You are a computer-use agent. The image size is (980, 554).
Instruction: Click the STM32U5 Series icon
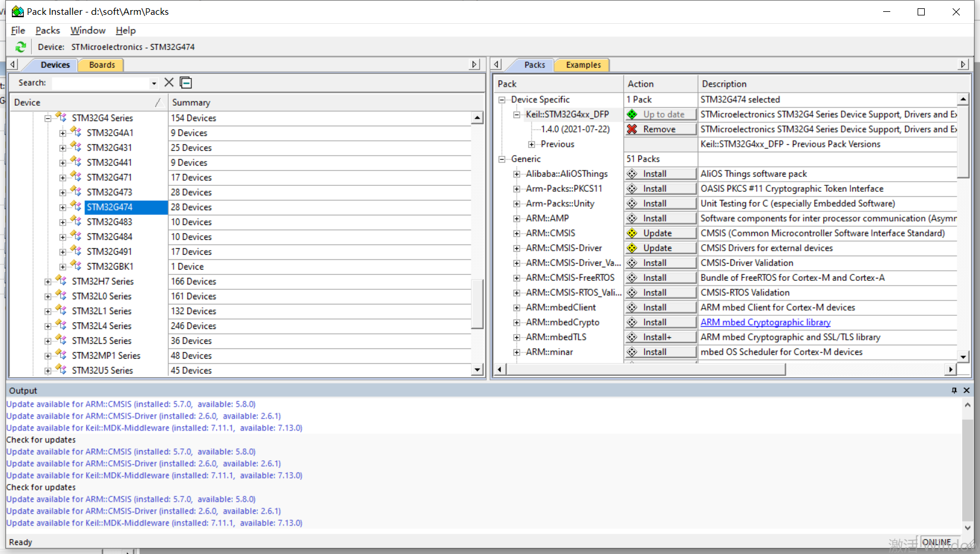pyautogui.click(x=61, y=369)
